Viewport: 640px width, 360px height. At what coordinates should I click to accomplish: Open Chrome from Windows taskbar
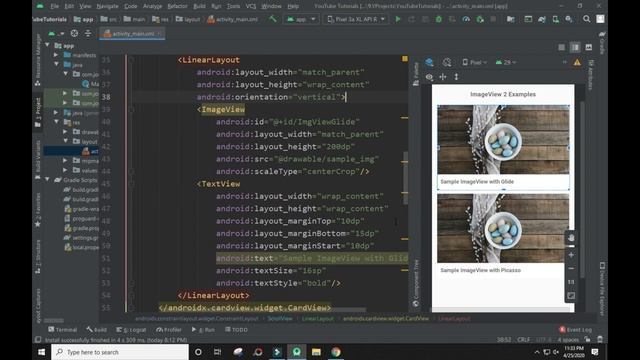(x=336, y=352)
